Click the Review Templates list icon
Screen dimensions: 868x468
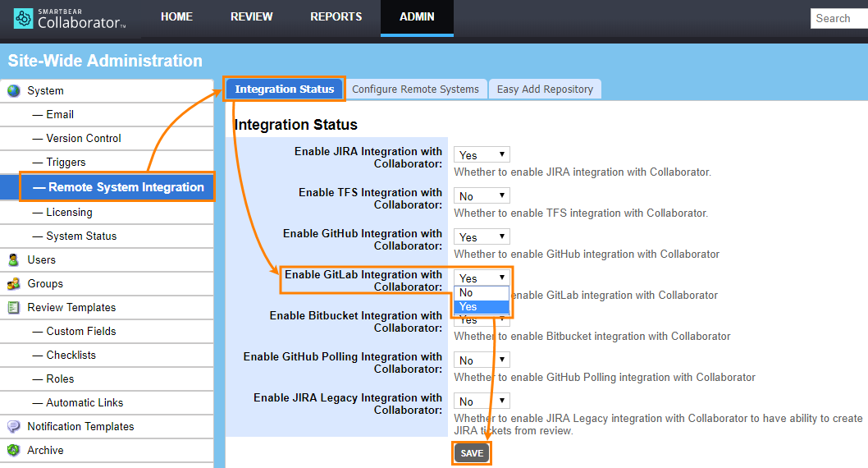point(14,307)
